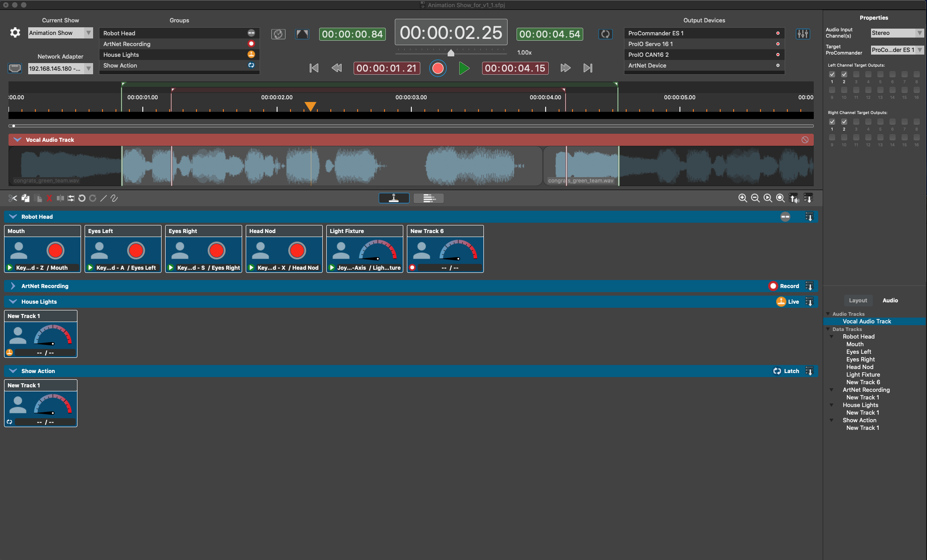927x560 pixels.
Task: Collapse the House Lights group
Action: click(x=13, y=302)
